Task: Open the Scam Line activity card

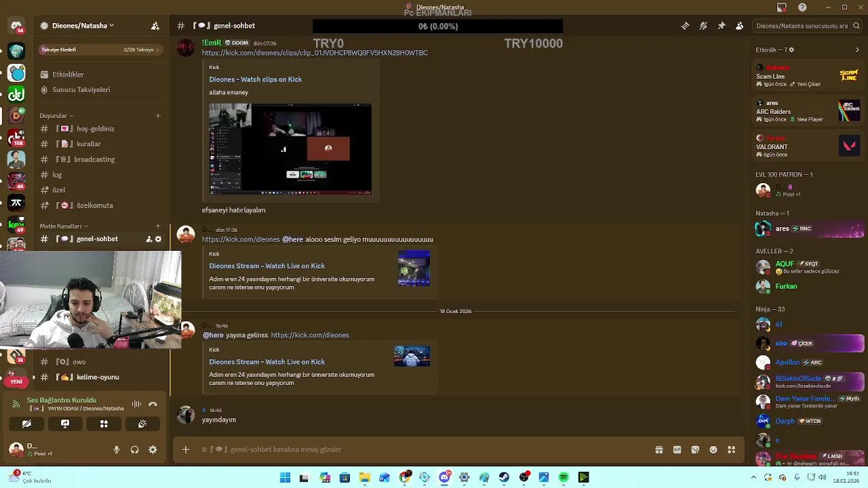Action: click(808, 76)
